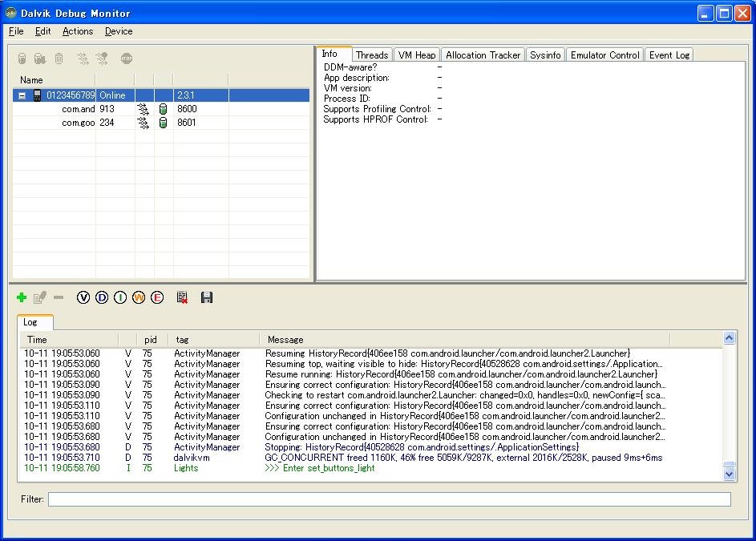Click the update threads toolbar icon
This screenshot has width=756, height=541.
83,59
